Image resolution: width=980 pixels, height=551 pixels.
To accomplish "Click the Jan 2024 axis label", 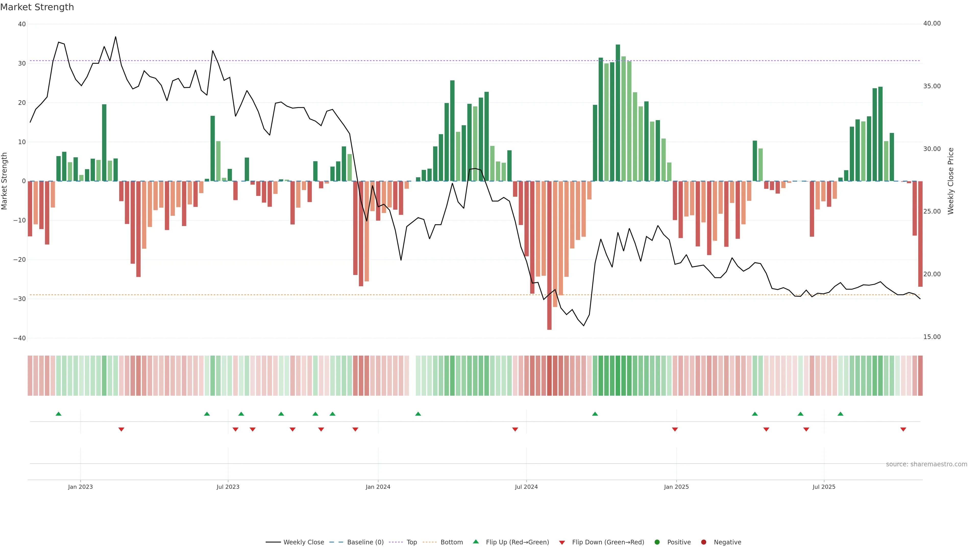I will pos(378,487).
